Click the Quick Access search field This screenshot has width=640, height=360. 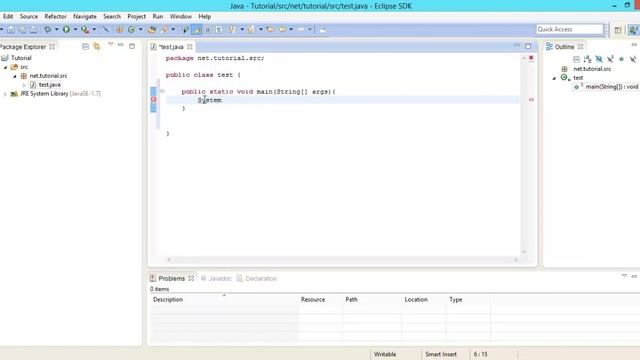569,29
